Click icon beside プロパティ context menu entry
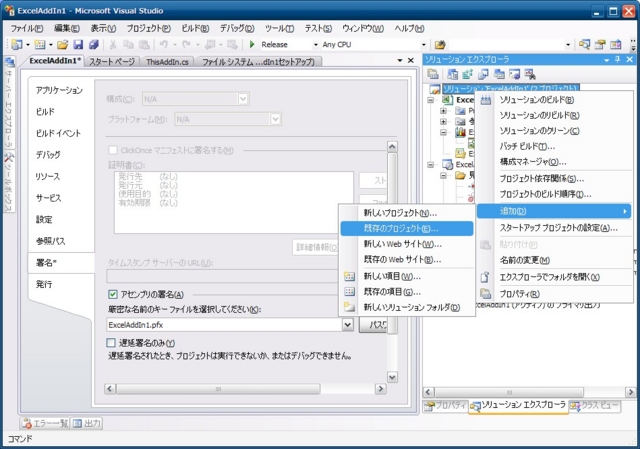640x449 pixels. (x=485, y=293)
